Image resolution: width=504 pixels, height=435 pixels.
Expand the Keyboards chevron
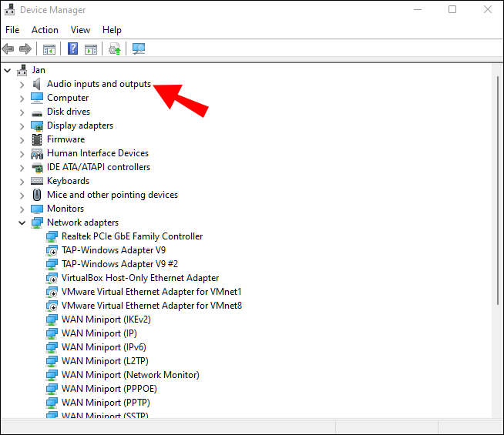(x=22, y=182)
